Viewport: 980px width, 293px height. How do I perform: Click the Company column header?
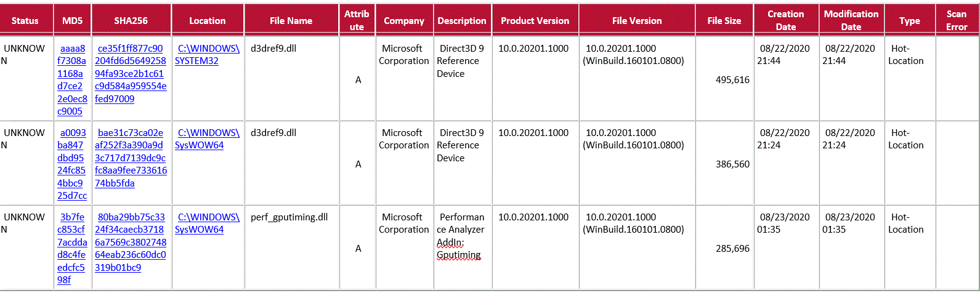(403, 20)
